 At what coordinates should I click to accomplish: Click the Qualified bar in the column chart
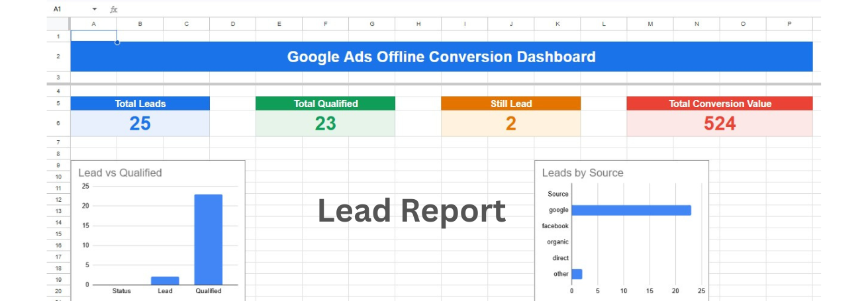point(208,239)
